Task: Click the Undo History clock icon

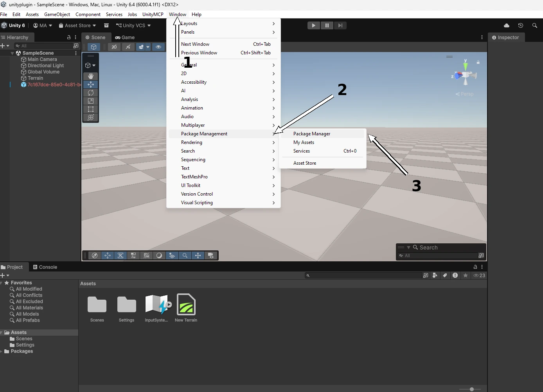Action: (x=521, y=25)
